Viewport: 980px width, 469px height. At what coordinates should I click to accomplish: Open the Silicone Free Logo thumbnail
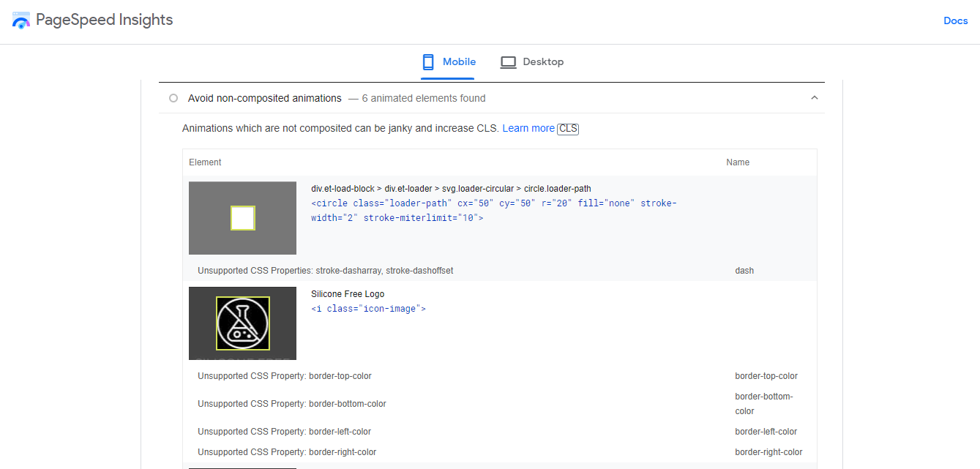click(242, 323)
